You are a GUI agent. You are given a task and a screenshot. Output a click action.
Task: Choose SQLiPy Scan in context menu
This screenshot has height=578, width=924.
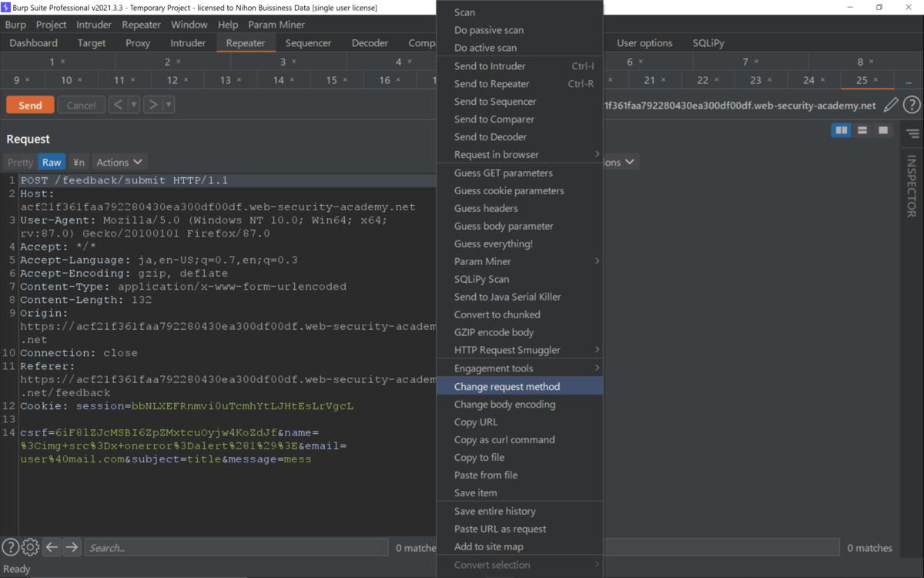point(519,279)
